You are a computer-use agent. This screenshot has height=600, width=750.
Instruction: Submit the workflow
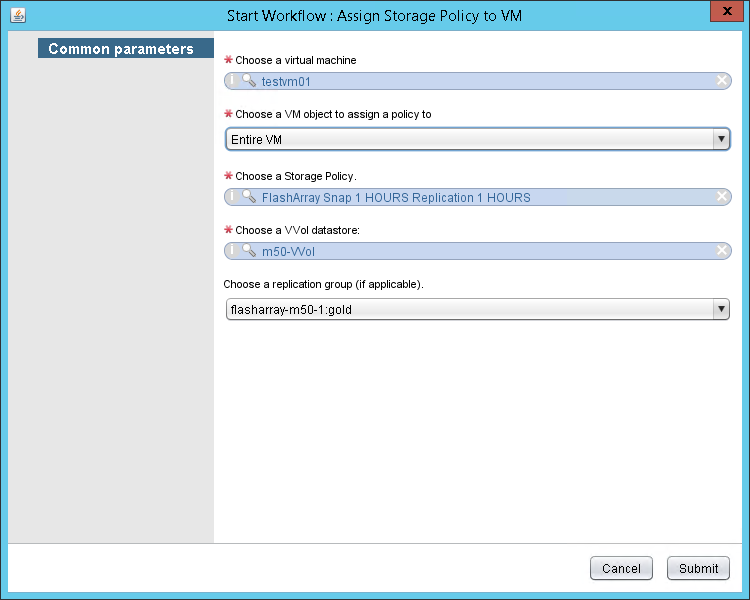[698, 568]
